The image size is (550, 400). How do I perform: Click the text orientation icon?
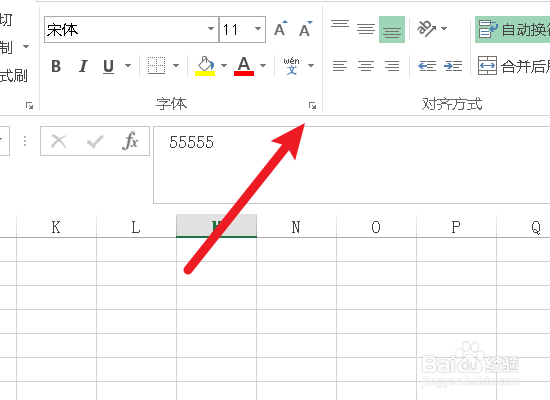(426, 29)
